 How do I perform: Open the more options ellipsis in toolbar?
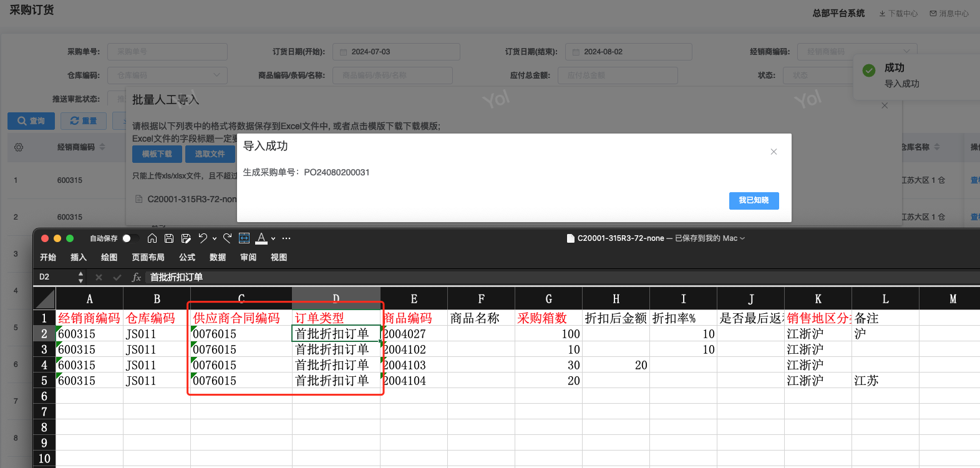point(286,238)
